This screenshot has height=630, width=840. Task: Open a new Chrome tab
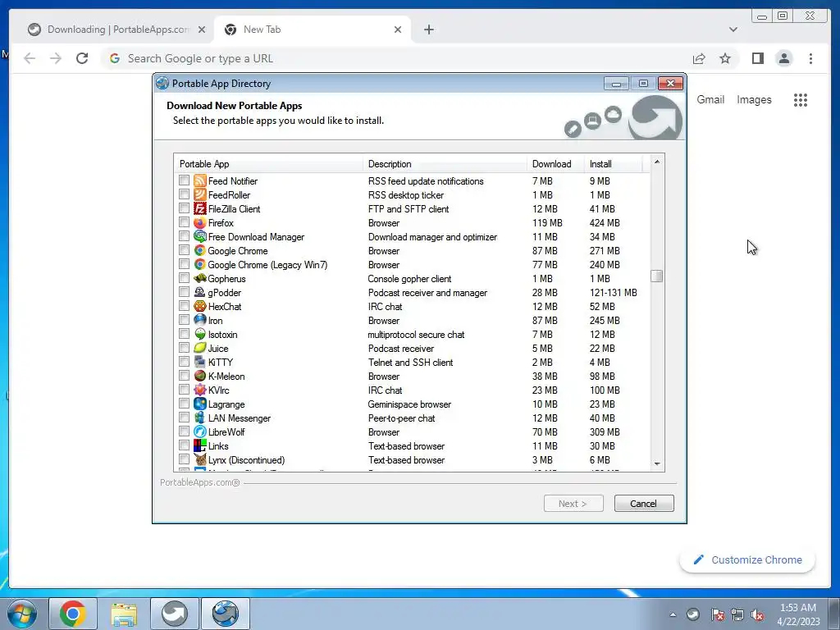tap(428, 30)
